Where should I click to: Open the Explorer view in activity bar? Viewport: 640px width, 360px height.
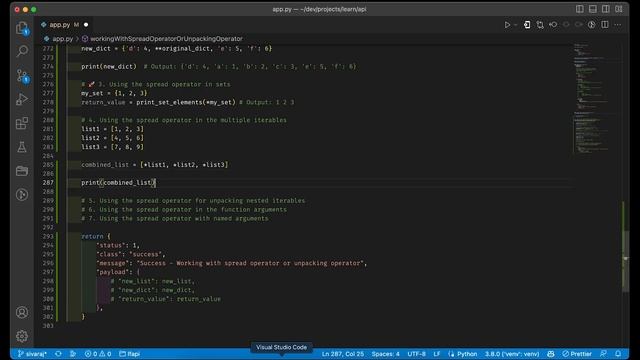[x=22, y=28]
